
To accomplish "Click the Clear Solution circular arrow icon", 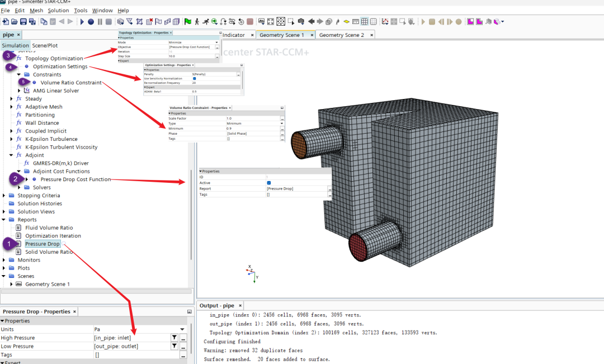I will 241,22.
